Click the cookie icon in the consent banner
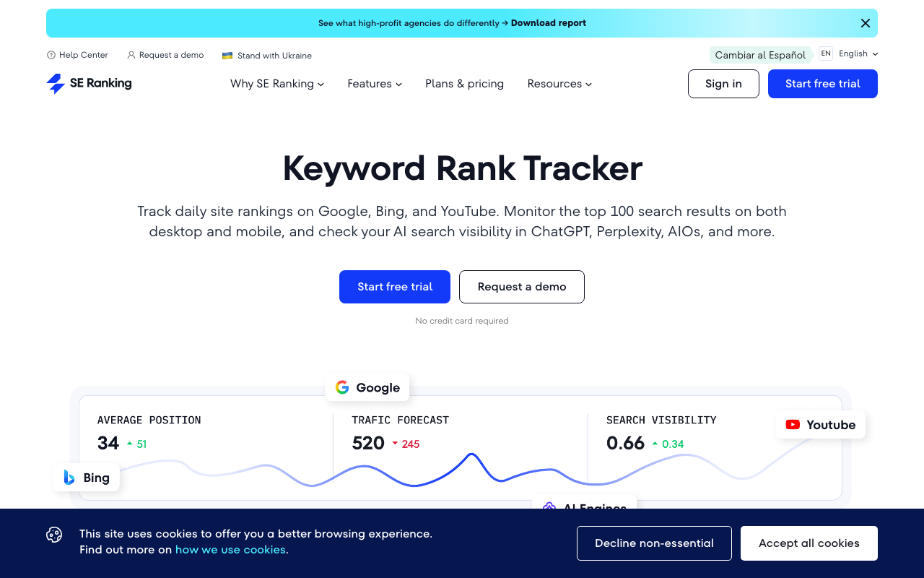 54,535
